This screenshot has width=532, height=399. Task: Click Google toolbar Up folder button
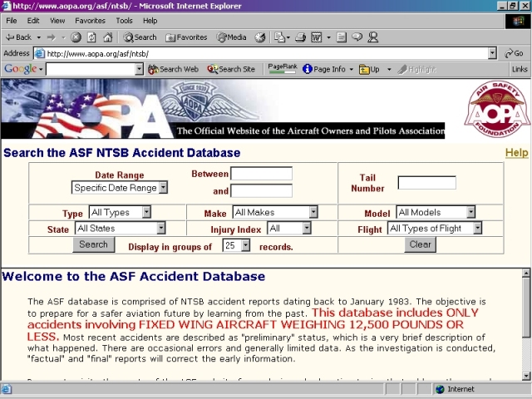coord(369,69)
